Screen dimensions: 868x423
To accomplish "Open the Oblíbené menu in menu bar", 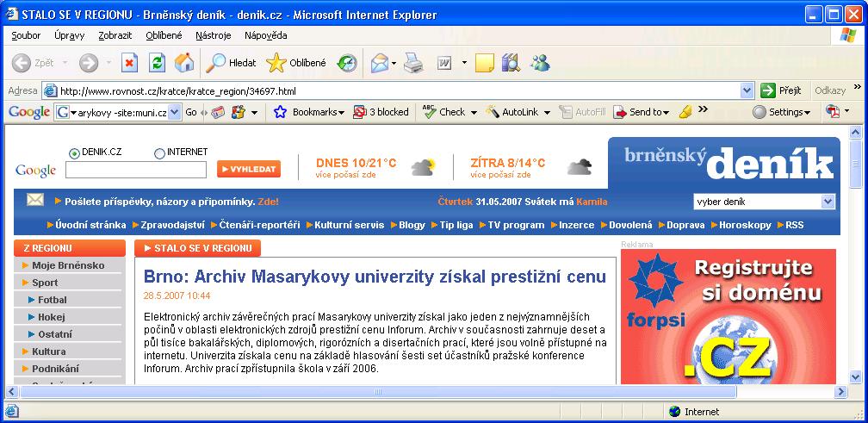I will pos(164,35).
